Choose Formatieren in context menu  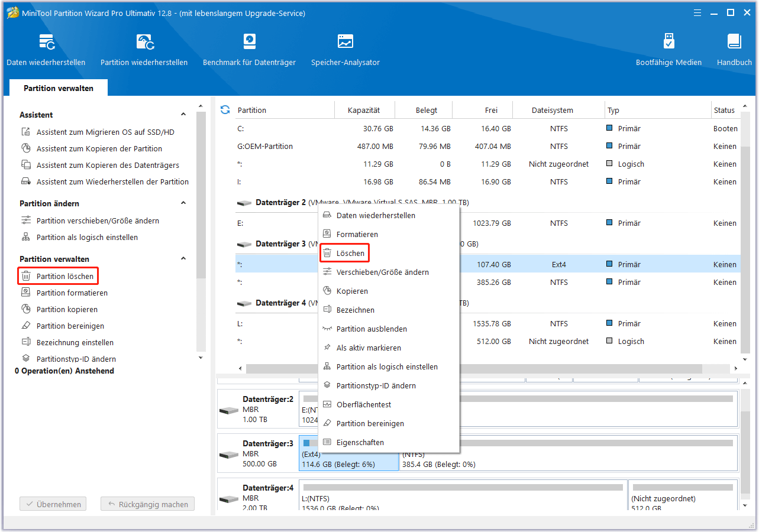click(389, 235)
